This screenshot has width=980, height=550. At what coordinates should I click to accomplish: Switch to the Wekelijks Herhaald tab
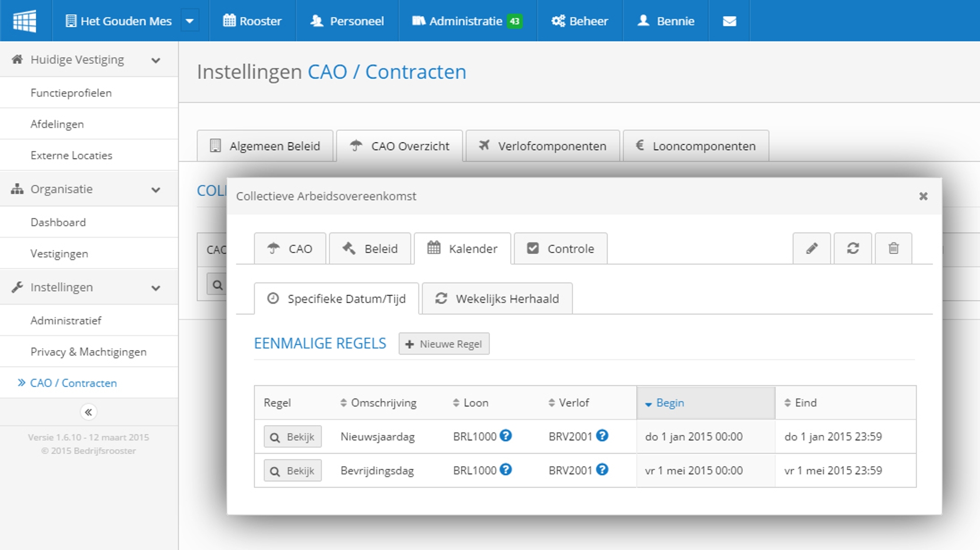pos(497,299)
